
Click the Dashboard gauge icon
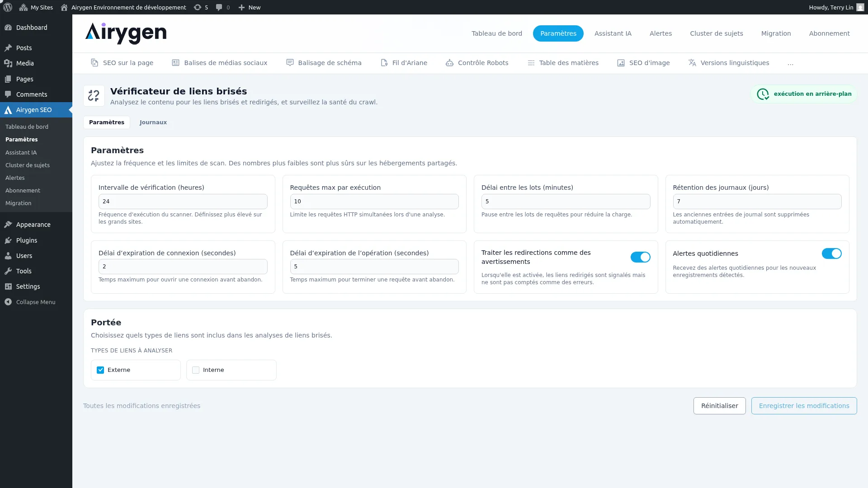click(x=8, y=28)
